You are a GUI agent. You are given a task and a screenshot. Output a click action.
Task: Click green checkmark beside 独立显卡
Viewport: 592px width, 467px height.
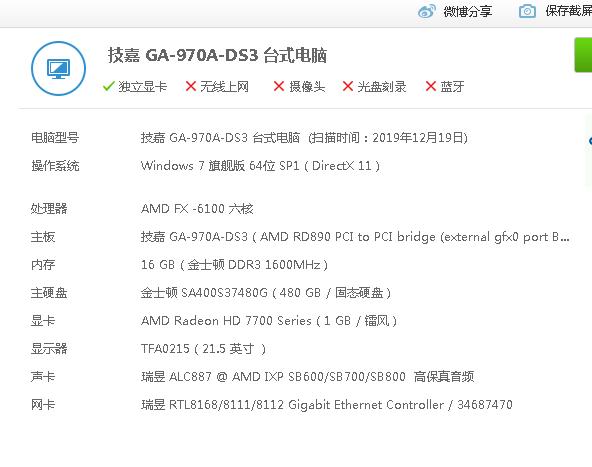click(108, 86)
